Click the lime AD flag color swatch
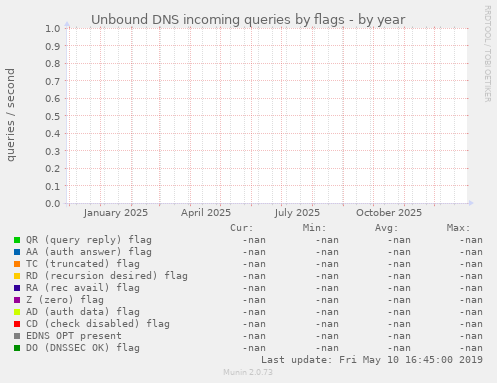 pos(17,312)
